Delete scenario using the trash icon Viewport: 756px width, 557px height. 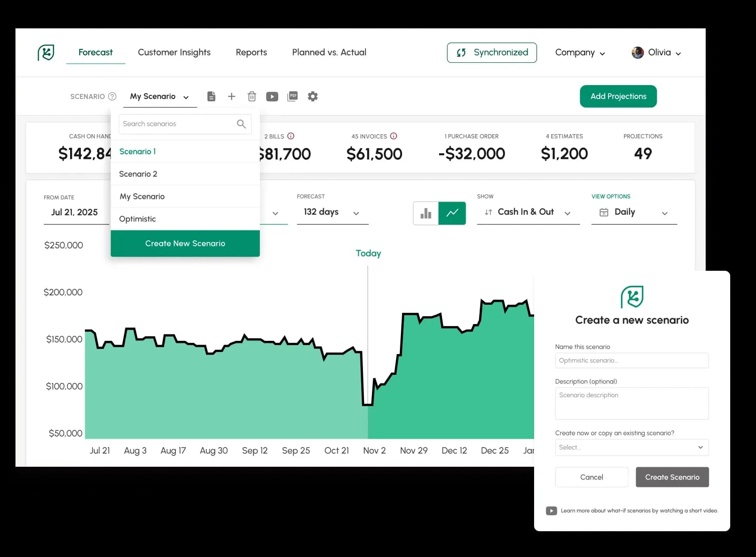[252, 96]
